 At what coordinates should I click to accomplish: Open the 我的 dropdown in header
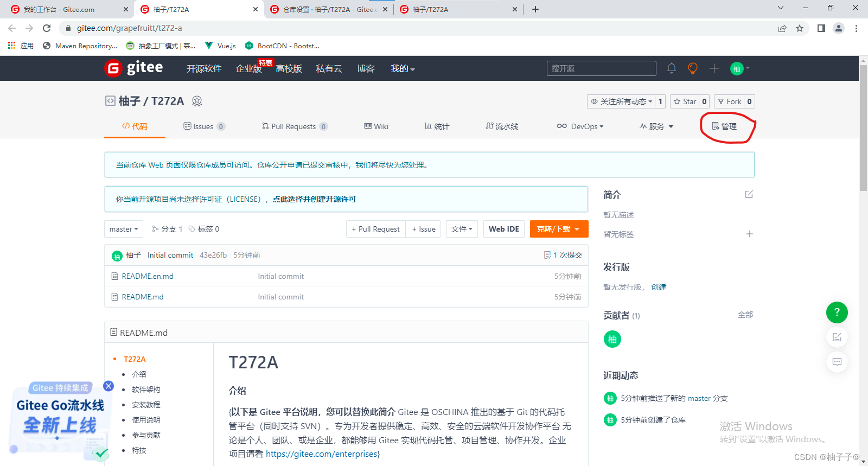pos(403,69)
